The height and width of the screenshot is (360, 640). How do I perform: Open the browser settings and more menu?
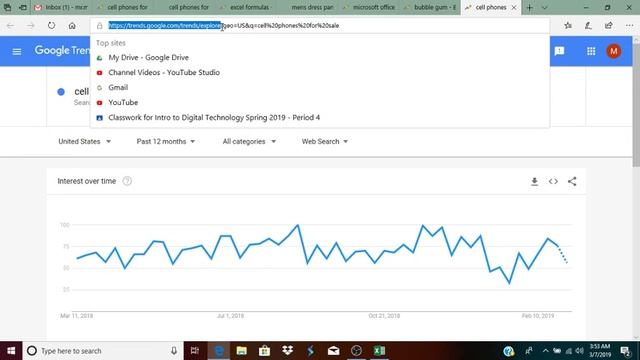pos(629,25)
